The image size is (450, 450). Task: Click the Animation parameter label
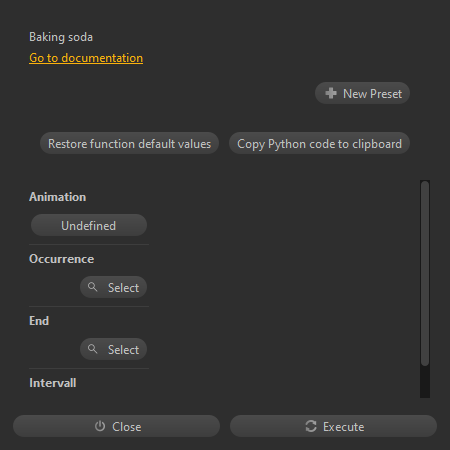point(58,197)
